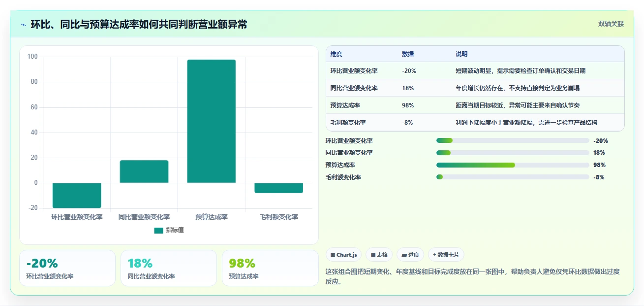
Task: Click the 毛利额变化率 bar in the chart
Action: coord(279,188)
